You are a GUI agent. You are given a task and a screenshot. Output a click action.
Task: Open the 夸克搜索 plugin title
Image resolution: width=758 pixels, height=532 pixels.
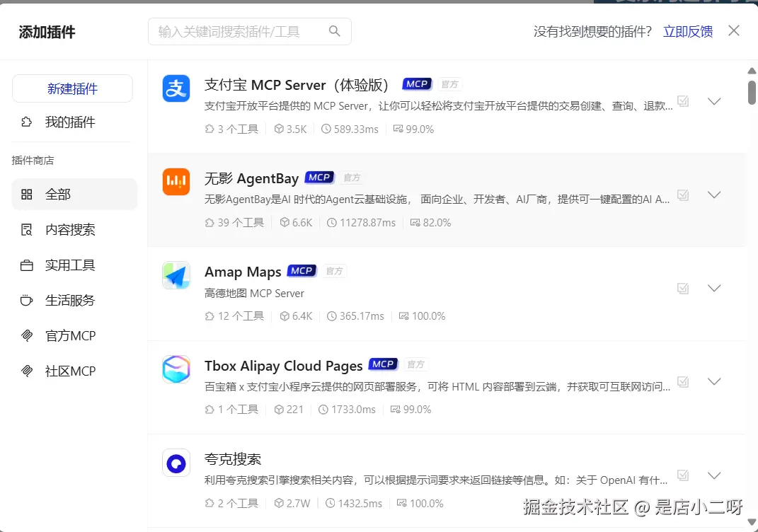click(x=233, y=459)
